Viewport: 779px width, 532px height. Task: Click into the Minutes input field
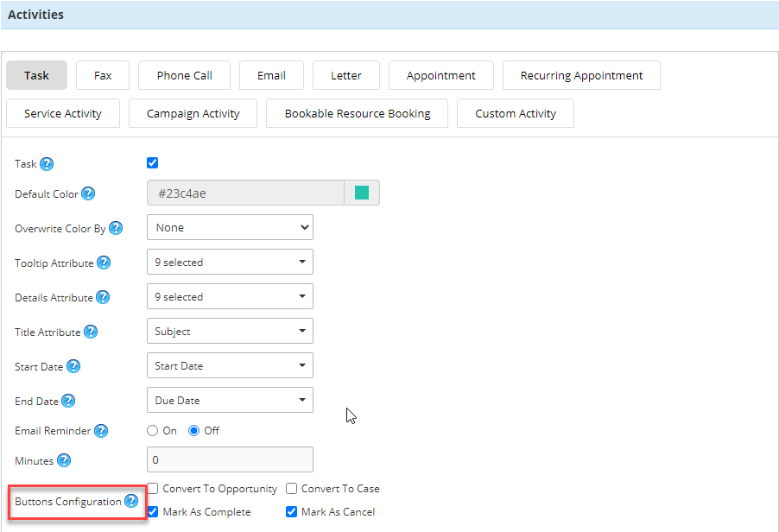coord(230,459)
